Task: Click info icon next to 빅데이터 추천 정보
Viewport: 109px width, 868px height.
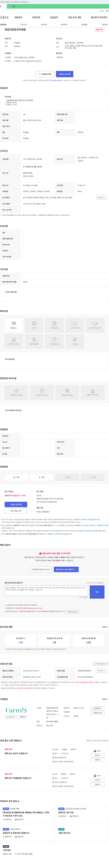Action: point(18,801)
